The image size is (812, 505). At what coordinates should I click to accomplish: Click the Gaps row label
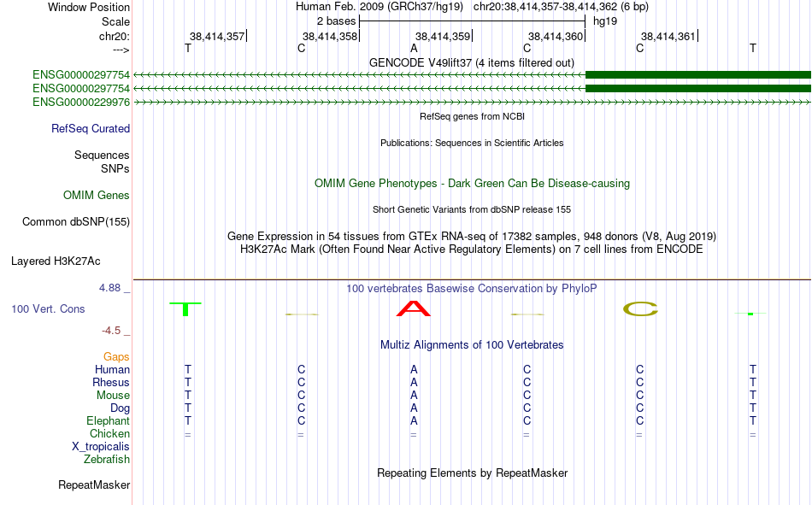pyautogui.click(x=116, y=356)
